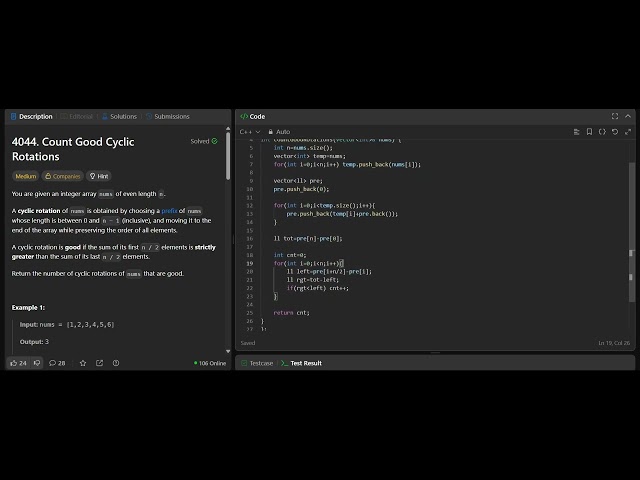Screen dimensions: 640x480
Task: Collapse the Code panel with chevron up
Action: click(628, 116)
